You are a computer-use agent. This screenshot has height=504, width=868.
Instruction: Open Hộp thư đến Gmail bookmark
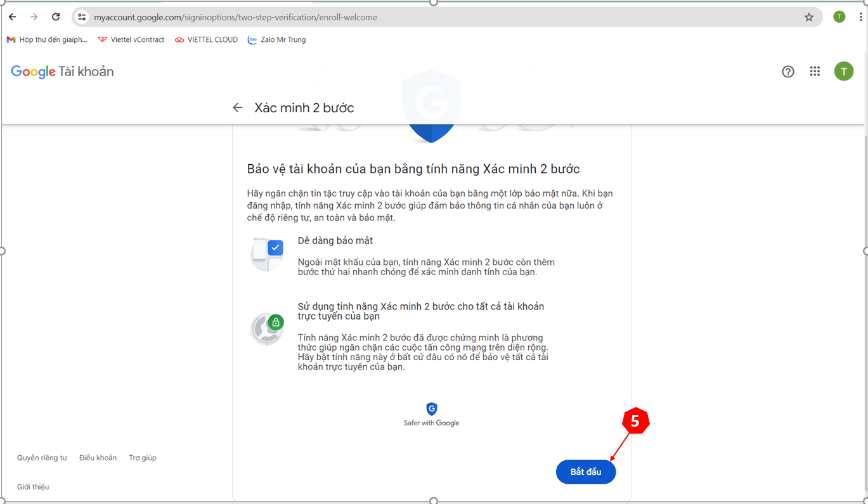(48, 39)
